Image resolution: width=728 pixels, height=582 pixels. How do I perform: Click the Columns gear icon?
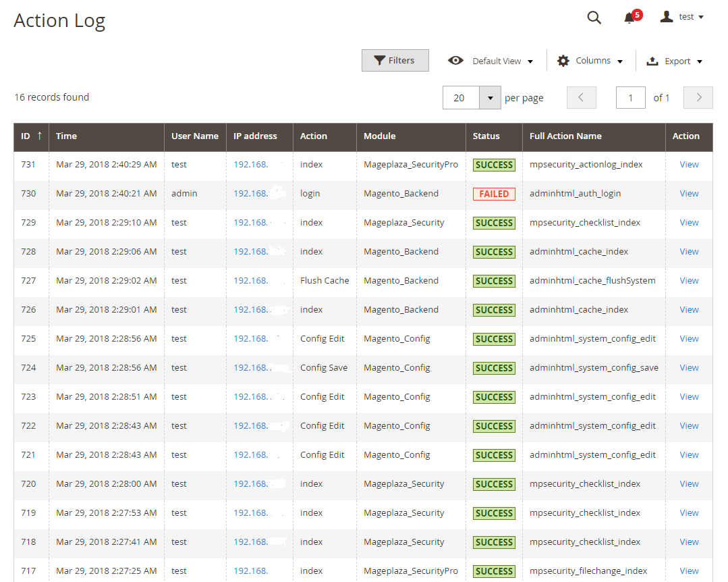tap(563, 61)
